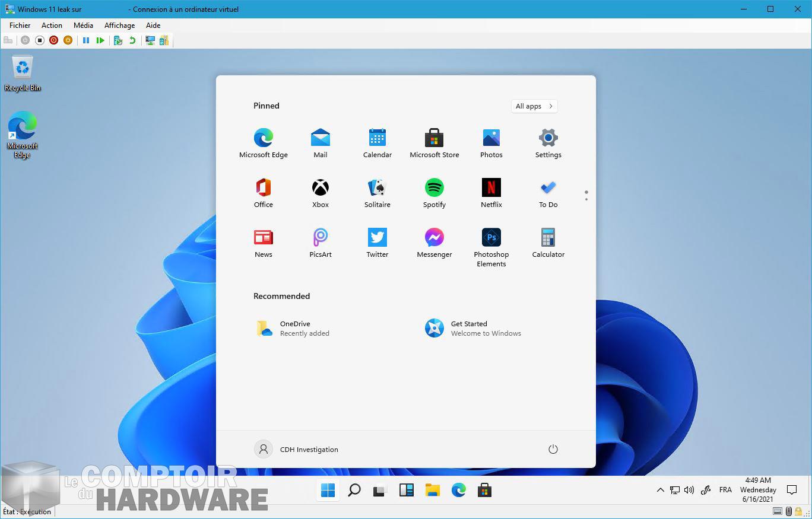
Task: Open Spotify from pinned apps
Action: point(434,193)
